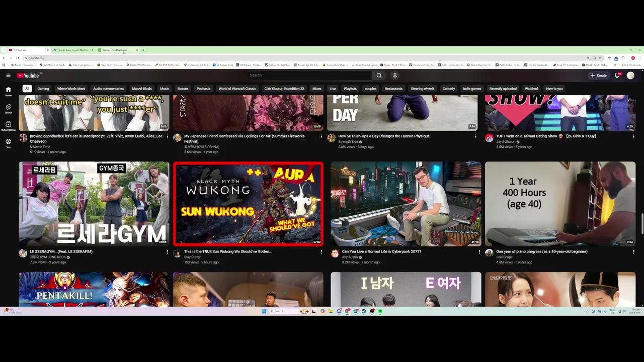Open Black Myth Wukong video thumbnail

coord(248,204)
